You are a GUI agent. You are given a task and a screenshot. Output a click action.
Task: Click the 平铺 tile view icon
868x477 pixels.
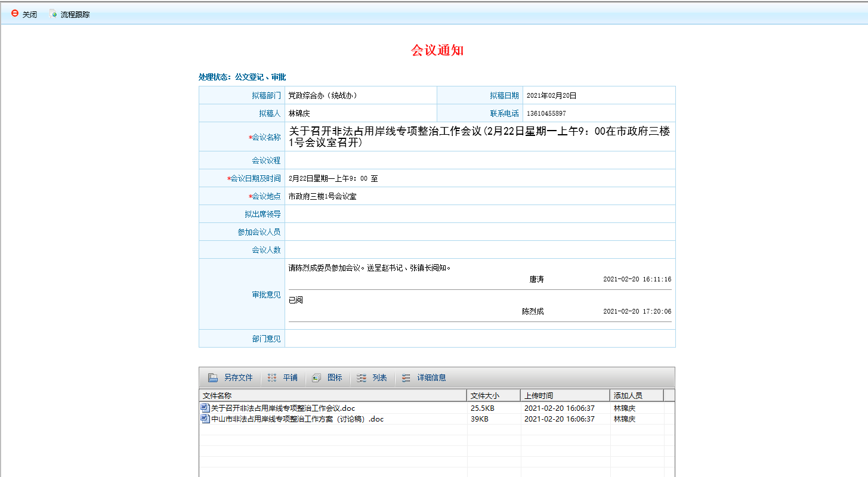pyautogui.click(x=272, y=377)
